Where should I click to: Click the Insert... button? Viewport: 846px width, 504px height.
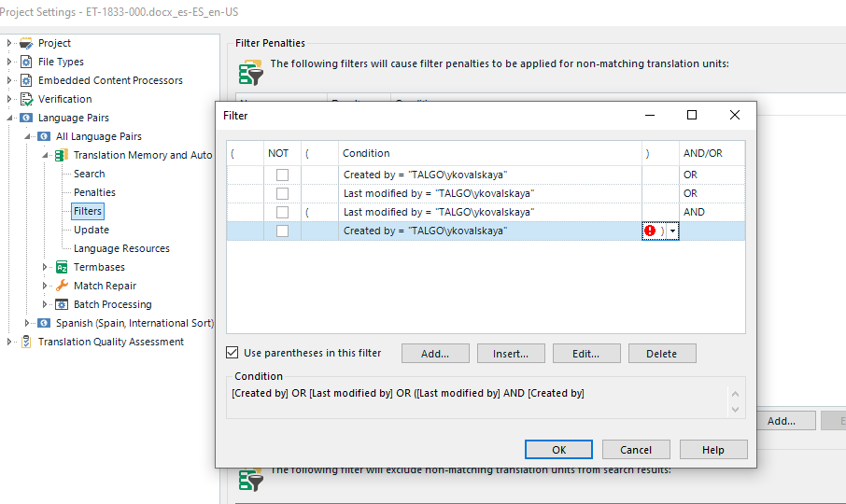(511, 354)
